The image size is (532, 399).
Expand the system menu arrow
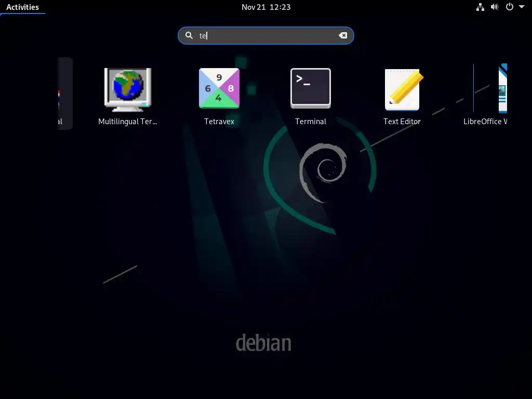522,7
